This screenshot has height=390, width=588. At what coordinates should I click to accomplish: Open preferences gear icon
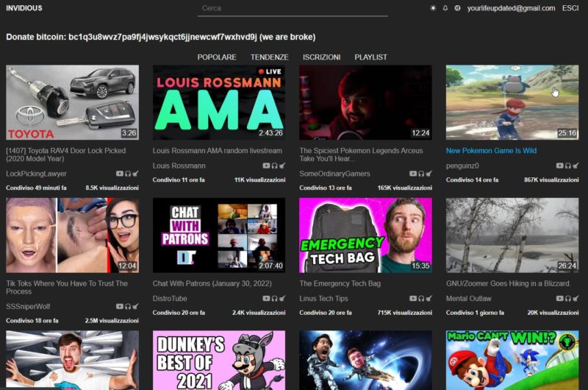[x=457, y=8]
